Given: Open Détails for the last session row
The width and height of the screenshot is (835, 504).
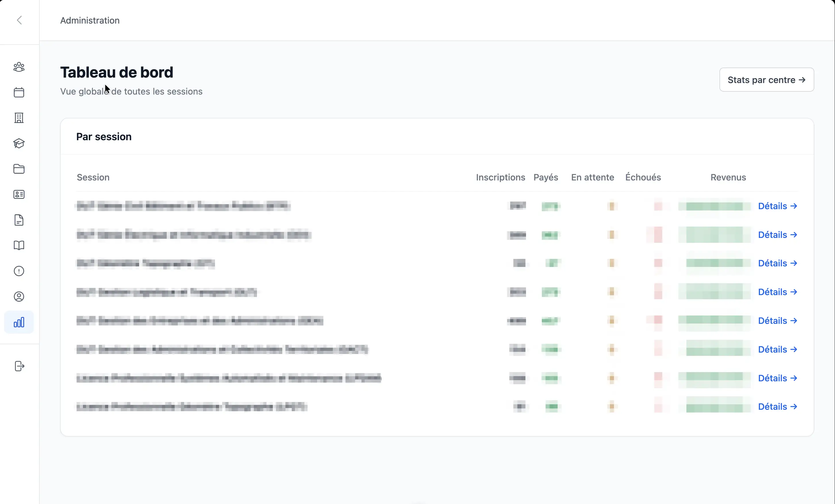Looking at the screenshot, I should pyautogui.click(x=778, y=407).
